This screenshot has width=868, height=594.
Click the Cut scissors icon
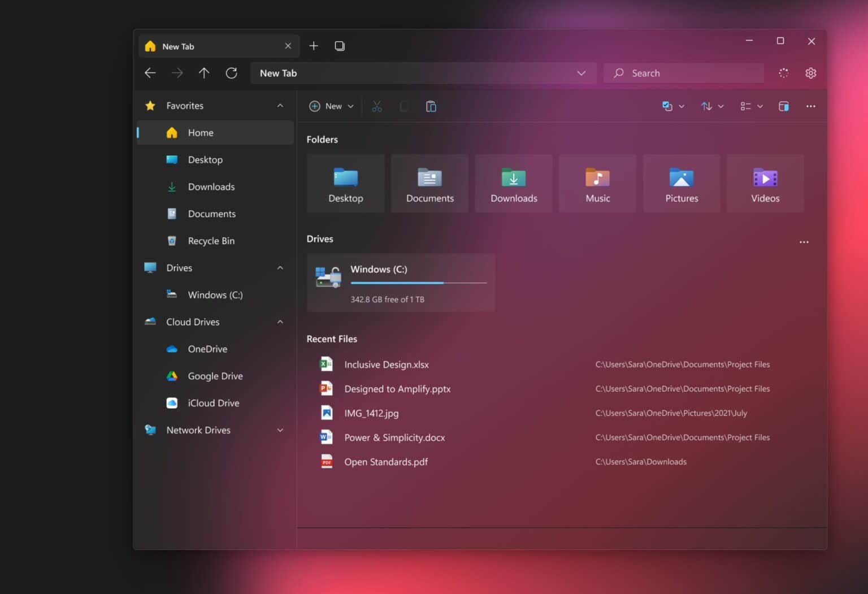click(x=377, y=106)
